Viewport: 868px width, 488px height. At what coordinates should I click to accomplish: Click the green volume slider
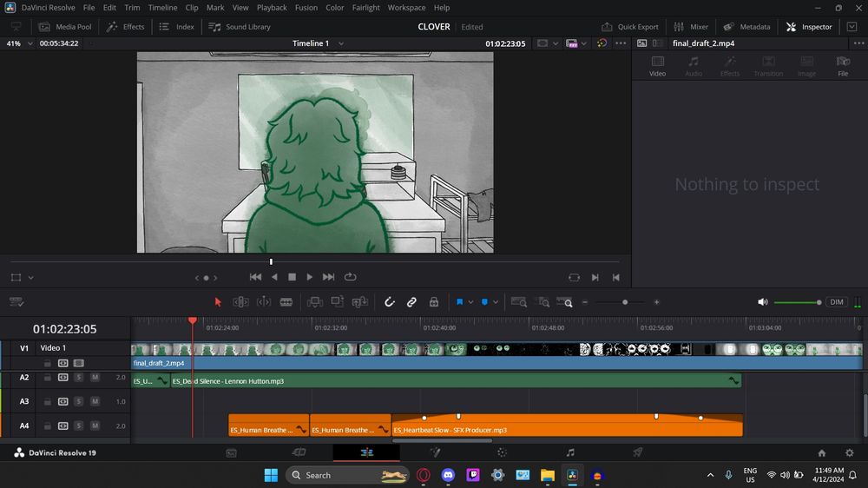pyautogui.click(x=795, y=302)
